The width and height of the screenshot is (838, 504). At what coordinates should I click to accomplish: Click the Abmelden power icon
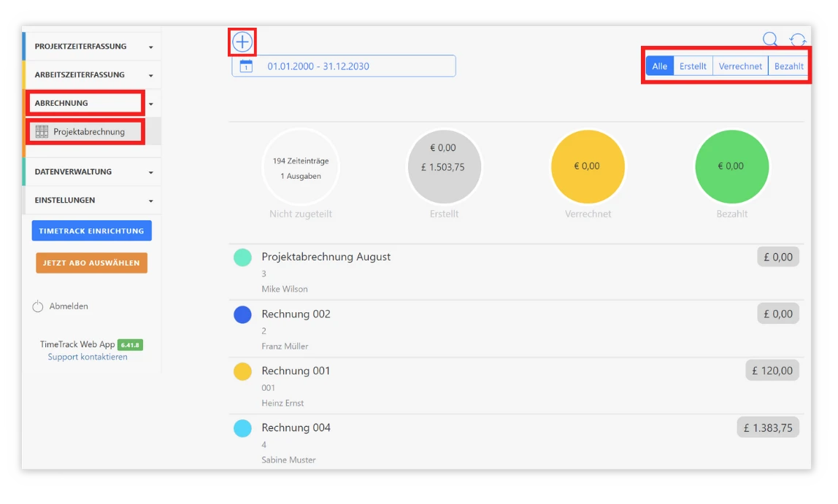[x=38, y=306]
